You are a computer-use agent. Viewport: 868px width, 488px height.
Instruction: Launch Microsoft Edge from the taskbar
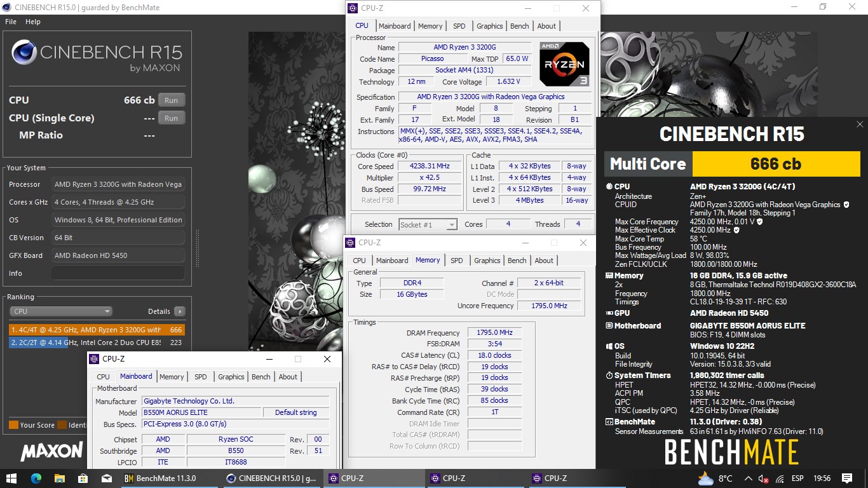[x=36, y=478]
